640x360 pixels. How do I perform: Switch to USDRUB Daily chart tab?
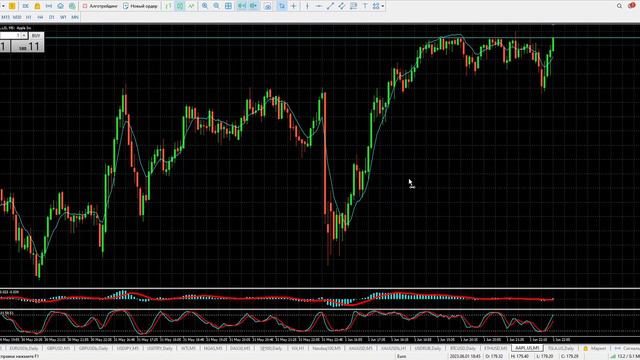click(428, 348)
